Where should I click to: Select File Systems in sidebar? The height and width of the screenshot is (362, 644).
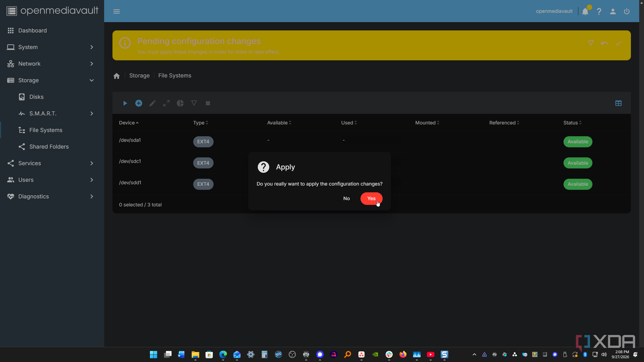tap(52, 130)
